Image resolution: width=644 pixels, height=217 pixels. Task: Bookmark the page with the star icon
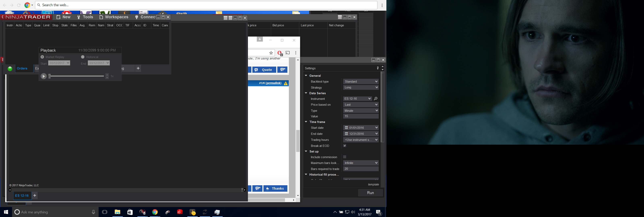[x=271, y=53]
